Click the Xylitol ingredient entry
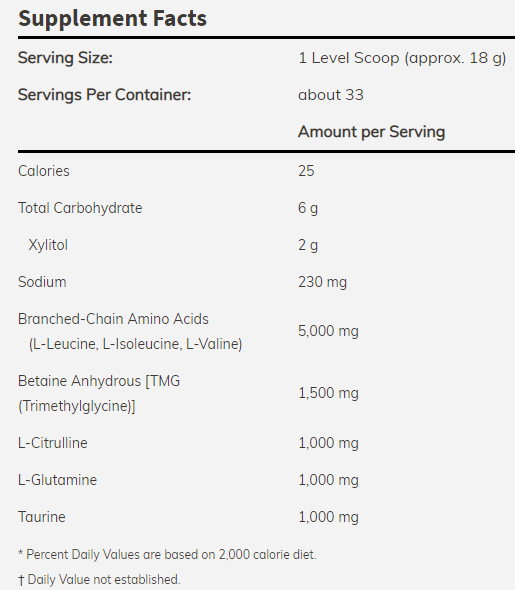The image size is (515, 590). point(48,245)
